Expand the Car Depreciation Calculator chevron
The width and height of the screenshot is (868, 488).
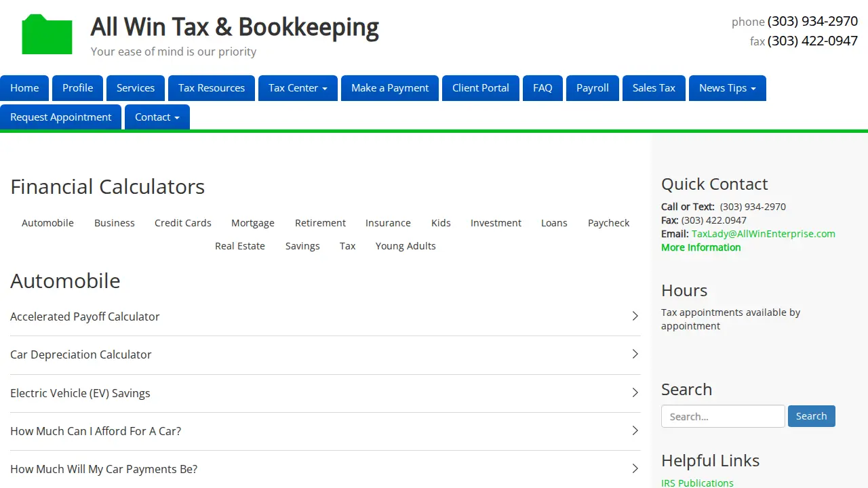pyautogui.click(x=635, y=354)
